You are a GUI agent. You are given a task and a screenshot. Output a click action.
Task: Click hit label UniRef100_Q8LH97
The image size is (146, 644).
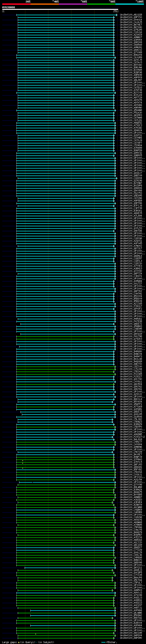131,80
